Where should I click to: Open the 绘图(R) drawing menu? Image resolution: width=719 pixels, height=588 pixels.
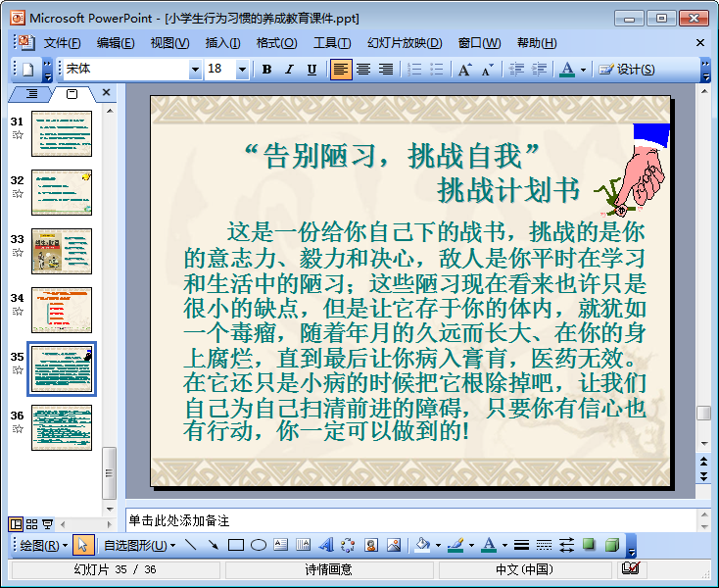tap(43, 545)
